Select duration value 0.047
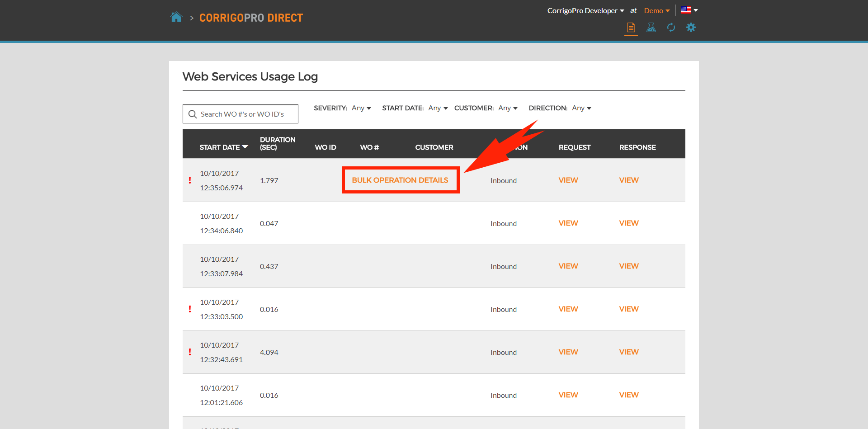Image resolution: width=868 pixels, height=429 pixels. point(269,223)
